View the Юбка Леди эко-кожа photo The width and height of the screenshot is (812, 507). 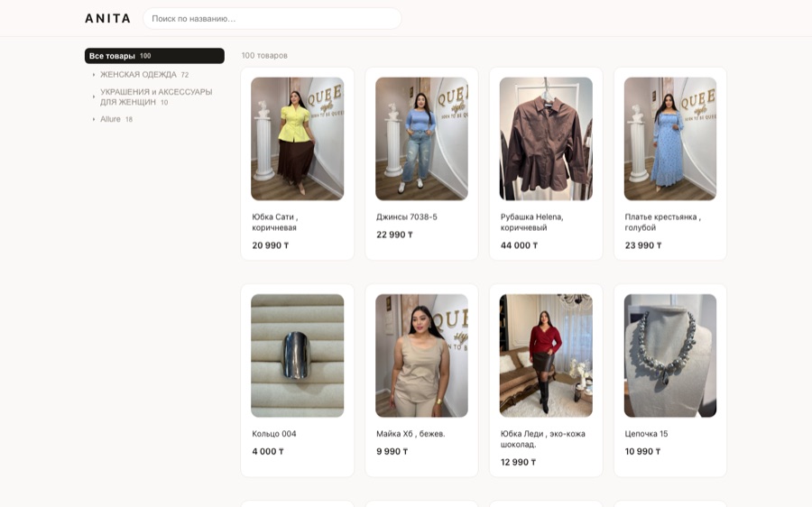pyautogui.click(x=546, y=355)
